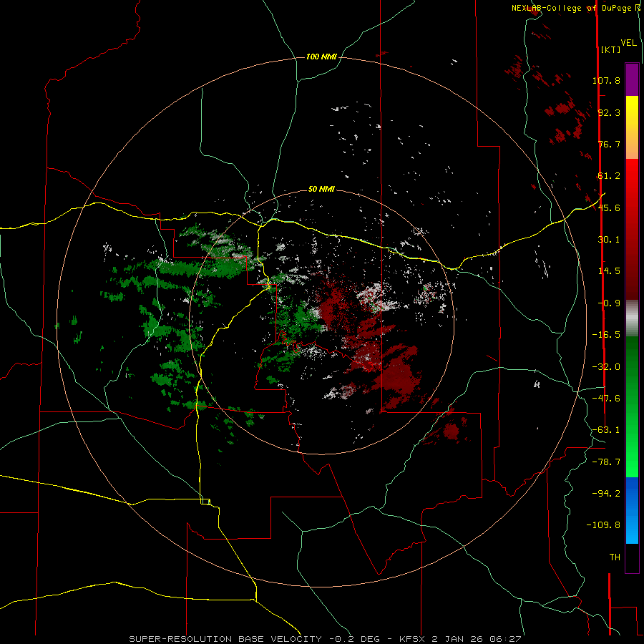
Task: Click the 100 NMI range ring label
Action: [x=321, y=57]
